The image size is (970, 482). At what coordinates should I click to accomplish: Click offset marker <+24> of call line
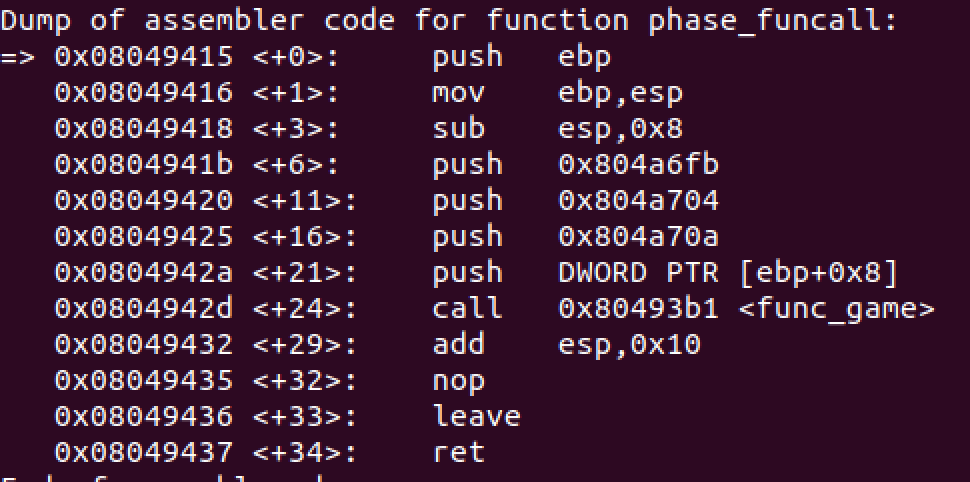pyautogui.click(x=305, y=308)
